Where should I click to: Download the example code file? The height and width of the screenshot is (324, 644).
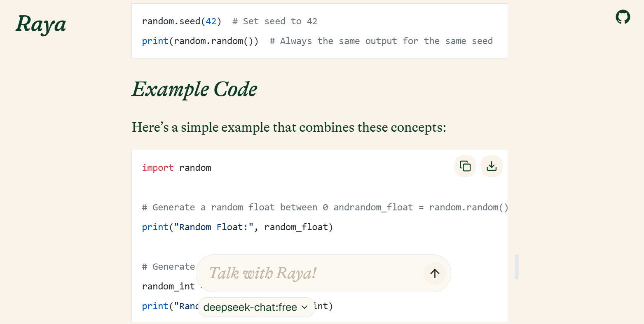click(492, 166)
